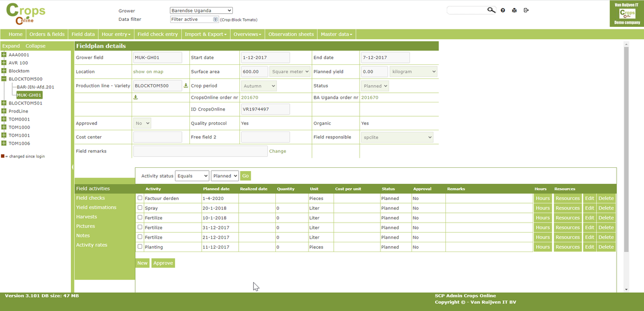The height and width of the screenshot is (311, 644).
Task: Expand the Blocktom tree node
Action: pyautogui.click(x=4, y=71)
